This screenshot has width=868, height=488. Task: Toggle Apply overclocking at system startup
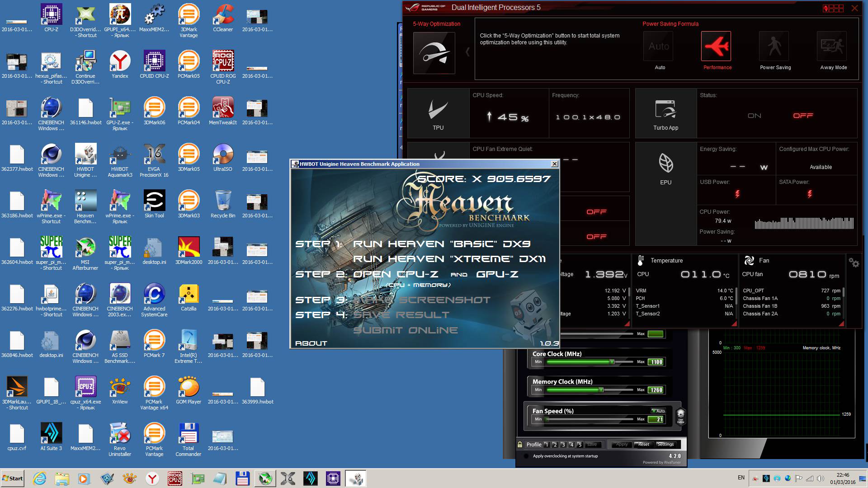[526, 456]
